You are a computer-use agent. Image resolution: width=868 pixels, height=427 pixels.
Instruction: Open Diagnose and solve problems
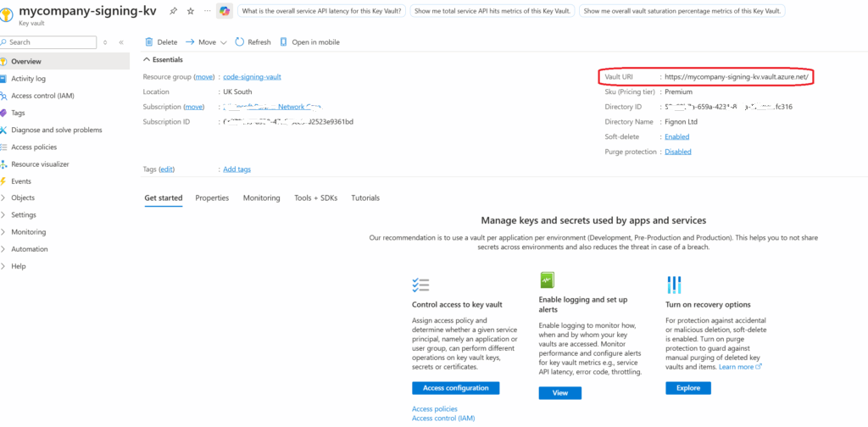56,130
